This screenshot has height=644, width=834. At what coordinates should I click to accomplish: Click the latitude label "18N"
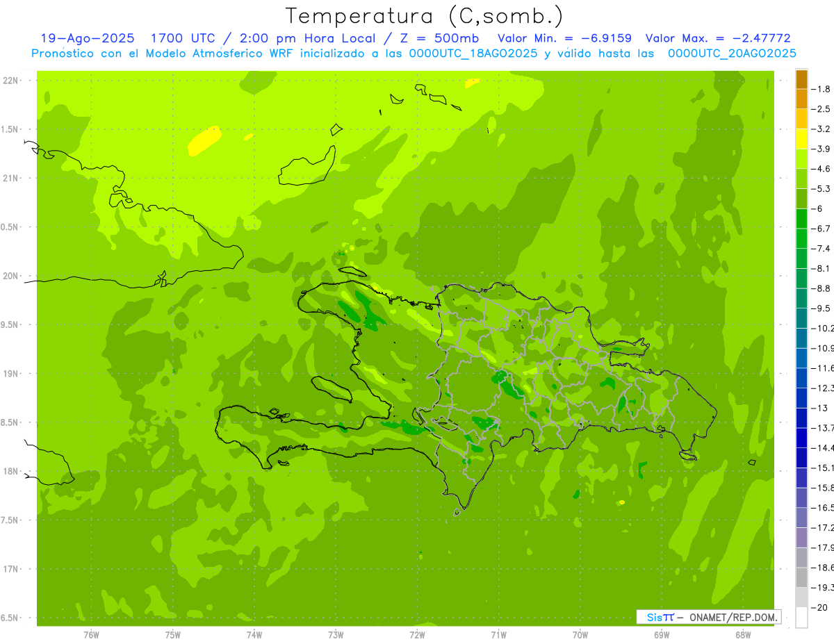click(10, 472)
